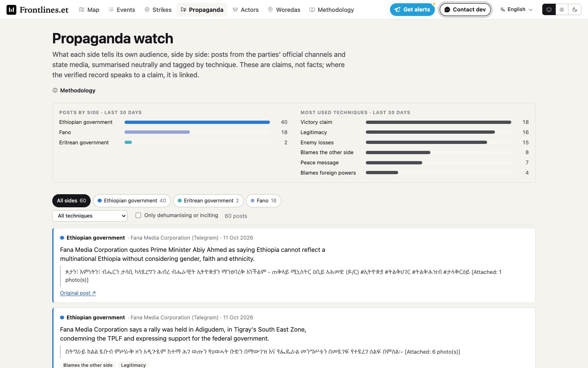This screenshot has height=368, width=588.
Task: Enable Only dehumanising or inciting checkbox
Action: (138, 215)
